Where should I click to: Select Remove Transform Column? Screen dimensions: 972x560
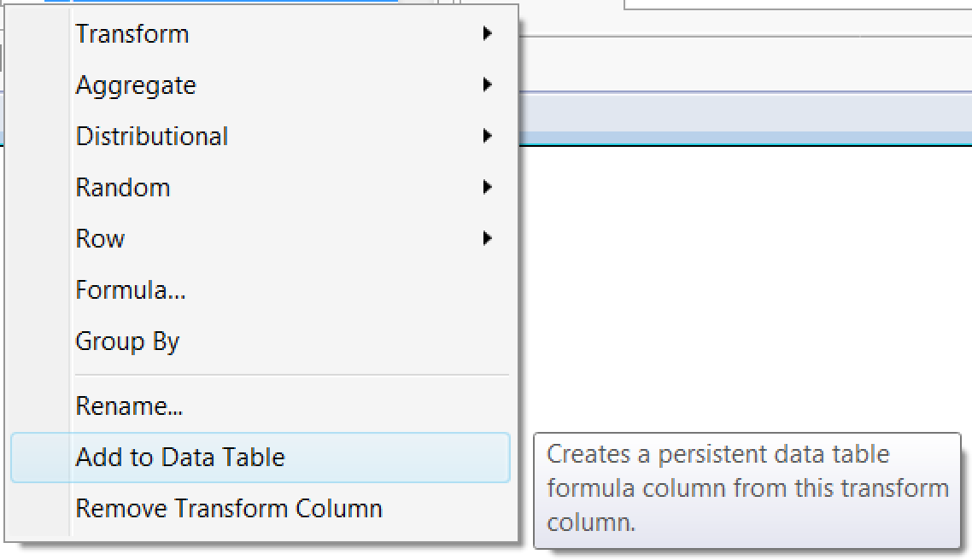tap(229, 509)
